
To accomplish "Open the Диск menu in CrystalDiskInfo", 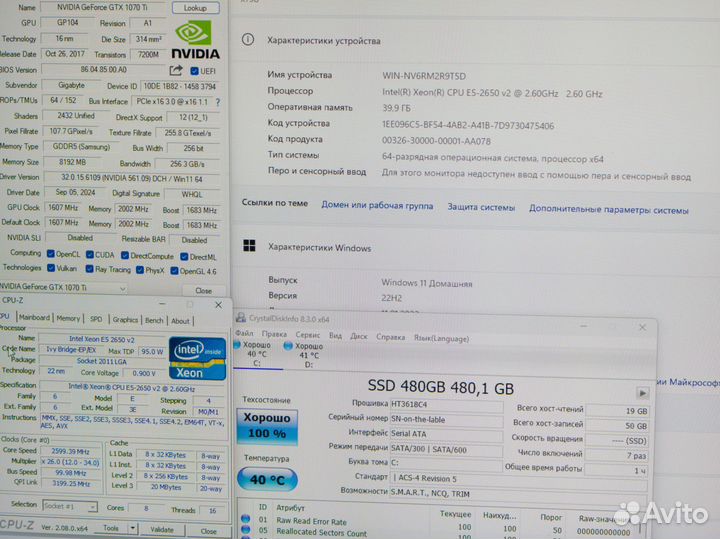I will [x=359, y=337].
